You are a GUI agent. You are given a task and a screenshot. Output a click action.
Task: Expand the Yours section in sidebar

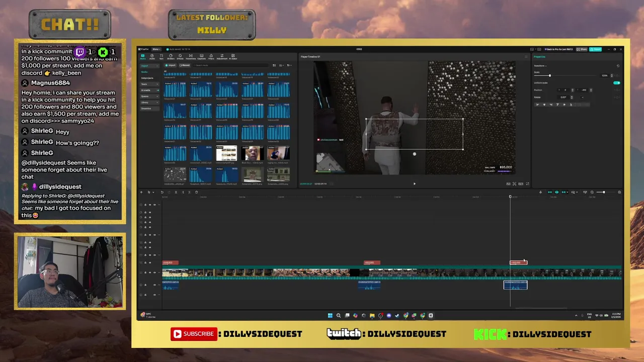point(149,84)
